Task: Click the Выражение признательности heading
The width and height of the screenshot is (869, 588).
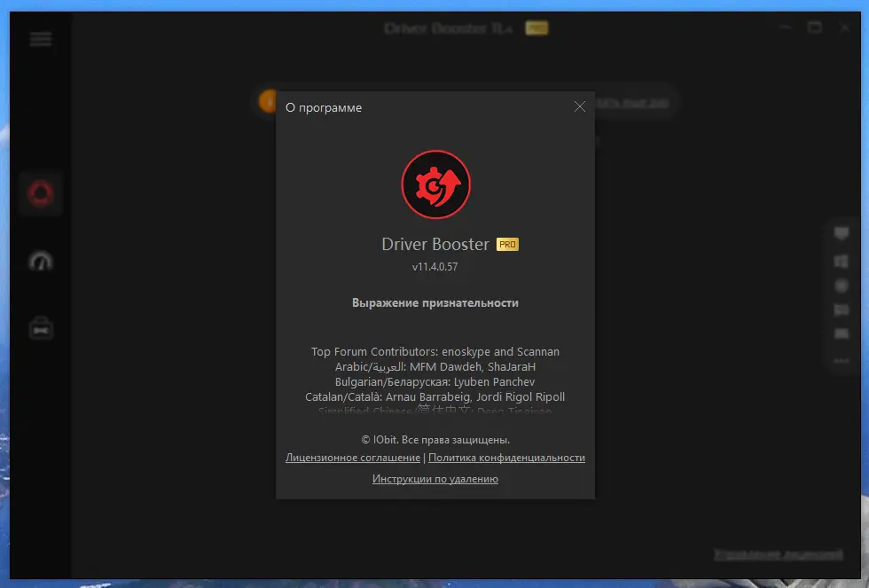Action: click(x=434, y=302)
